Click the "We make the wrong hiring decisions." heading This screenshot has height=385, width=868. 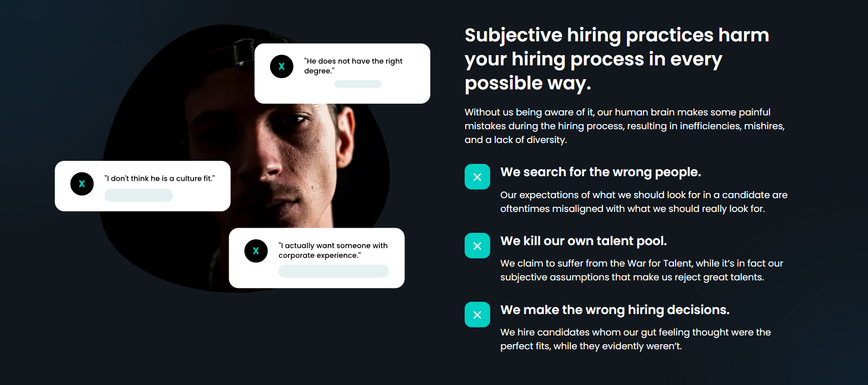[615, 310]
